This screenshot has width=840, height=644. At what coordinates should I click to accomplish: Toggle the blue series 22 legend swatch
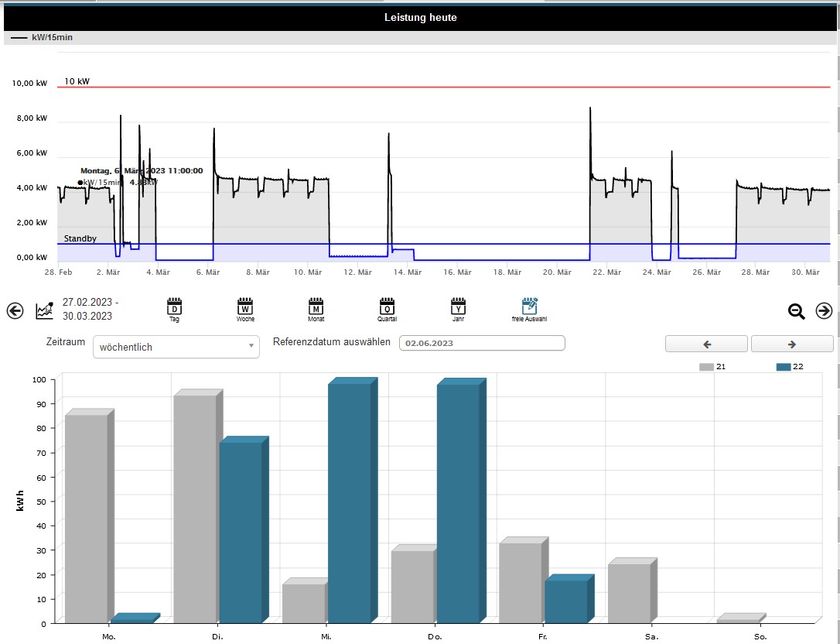point(783,367)
